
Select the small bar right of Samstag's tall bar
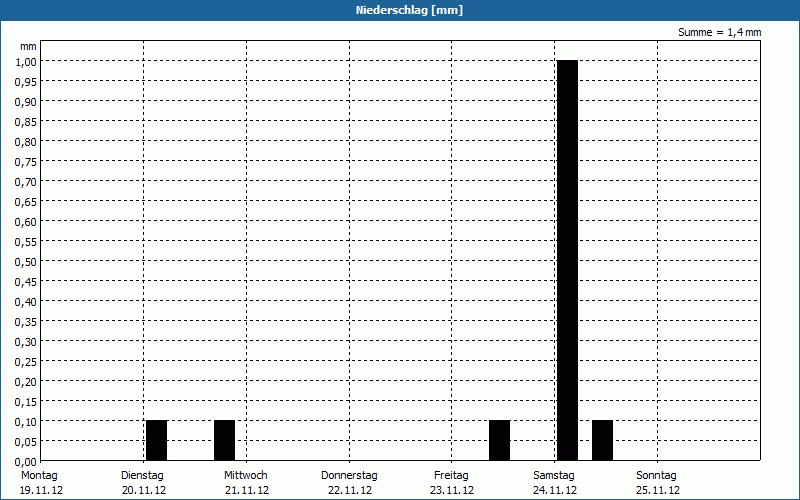603,440
